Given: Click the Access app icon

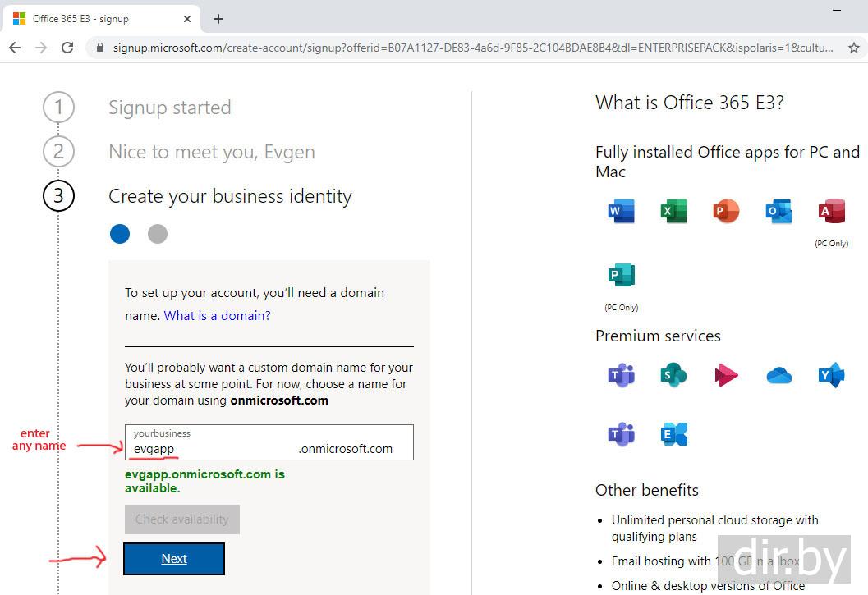Looking at the screenshot, I should coord(831,212).
